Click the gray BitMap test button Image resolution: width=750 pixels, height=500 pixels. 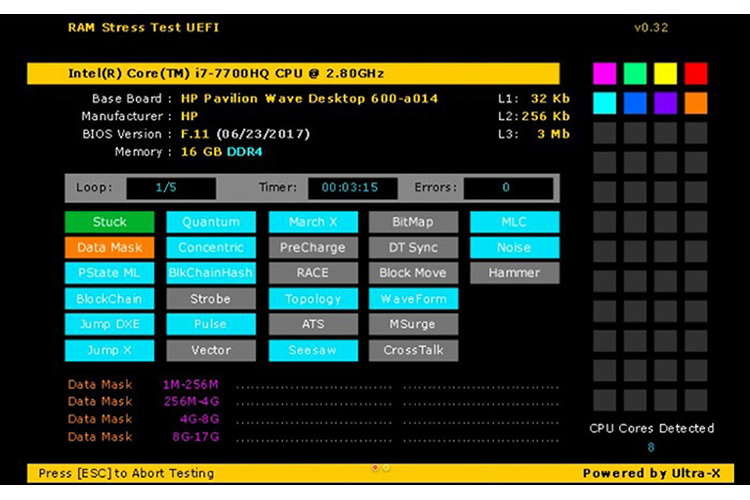(x=413, y=222)
